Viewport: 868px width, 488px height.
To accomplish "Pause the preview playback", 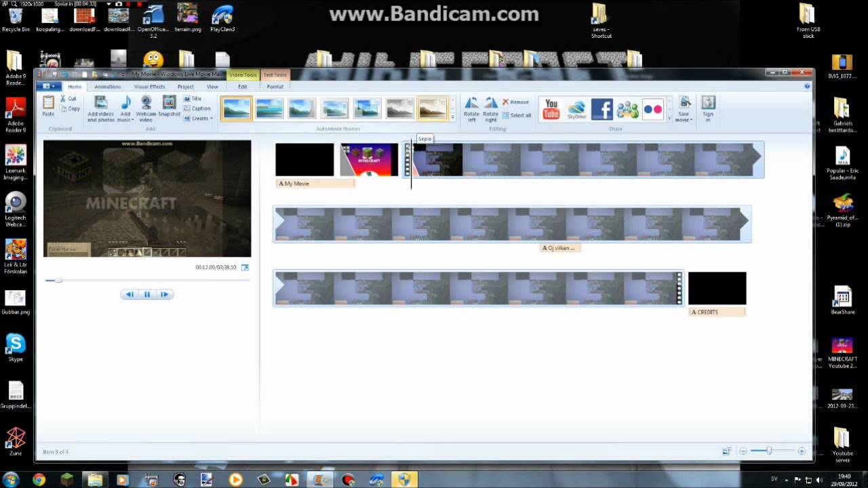I will pos(147,294).
